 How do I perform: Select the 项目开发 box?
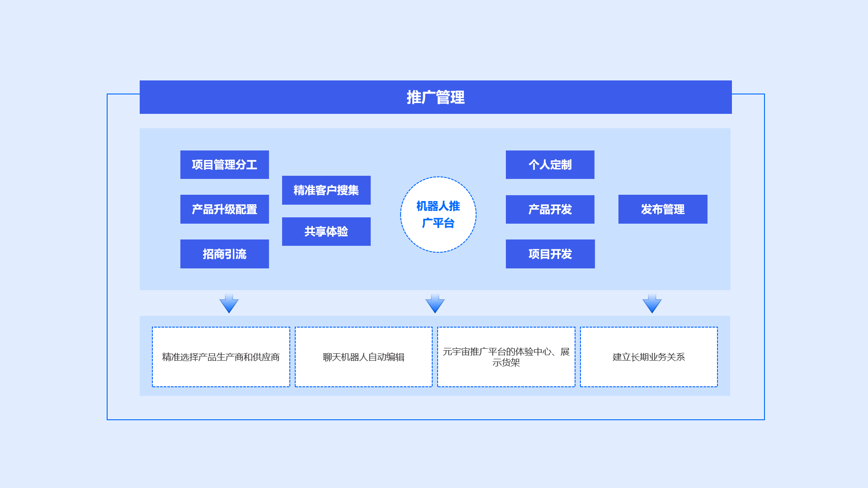pos(550,254)
